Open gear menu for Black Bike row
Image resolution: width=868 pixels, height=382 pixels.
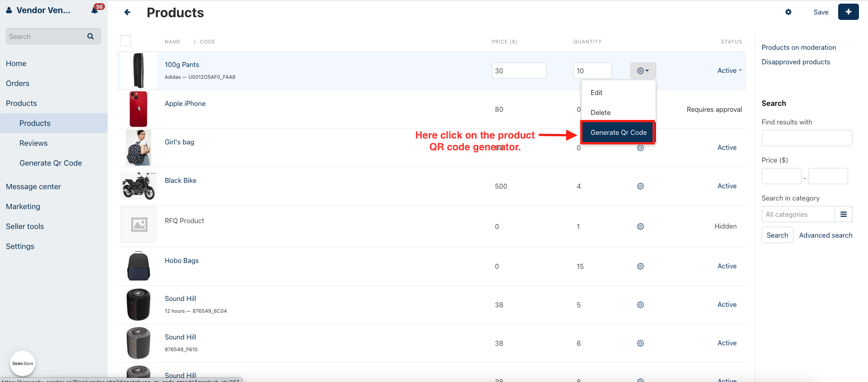pyautogui.click(x=640, y=186)
